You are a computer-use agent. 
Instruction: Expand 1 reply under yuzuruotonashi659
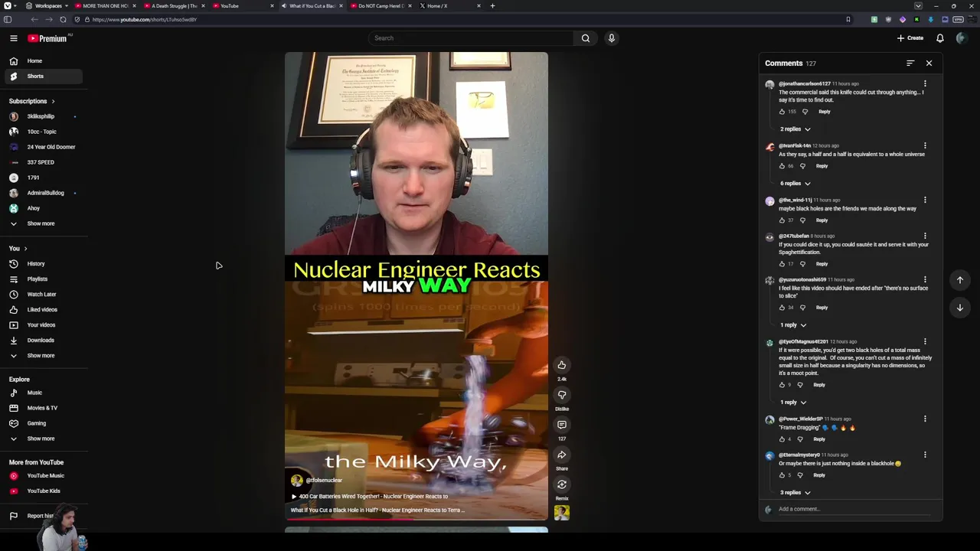[792, 325]
